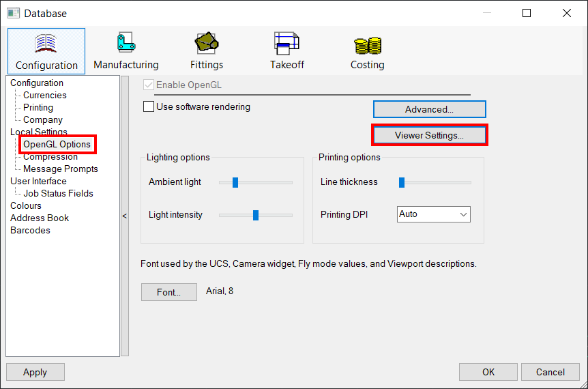Click the Arial, 8 font value text
The image size is (588, 389).
[220, 291]
